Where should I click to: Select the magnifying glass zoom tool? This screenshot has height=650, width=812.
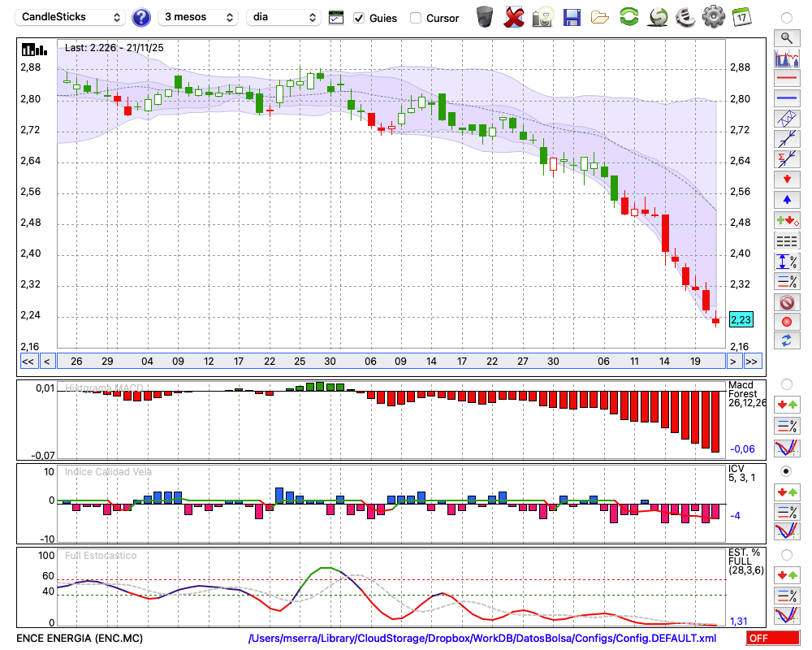(786, 37)
